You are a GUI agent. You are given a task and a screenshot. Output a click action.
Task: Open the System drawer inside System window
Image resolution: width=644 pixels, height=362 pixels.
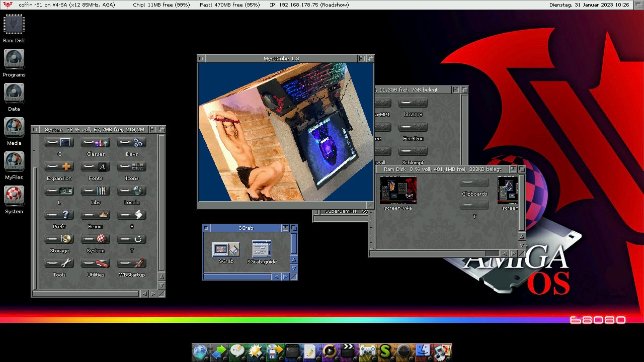(96, 239)
